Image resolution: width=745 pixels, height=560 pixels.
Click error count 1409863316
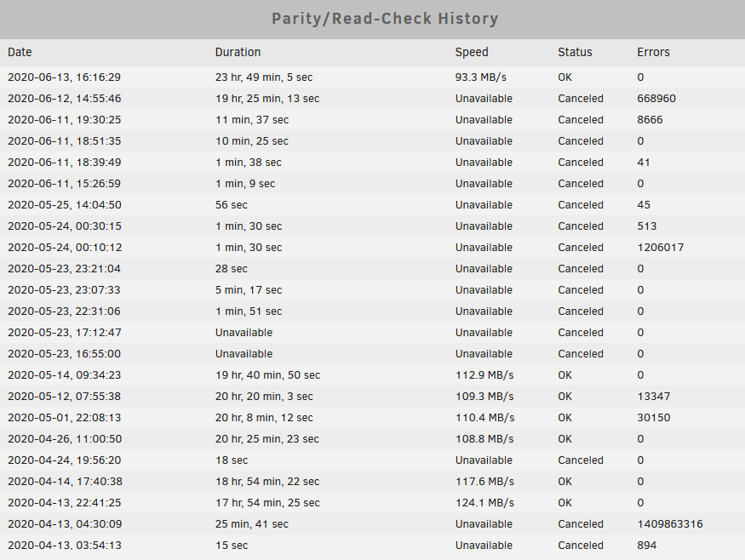pos(669,524)
